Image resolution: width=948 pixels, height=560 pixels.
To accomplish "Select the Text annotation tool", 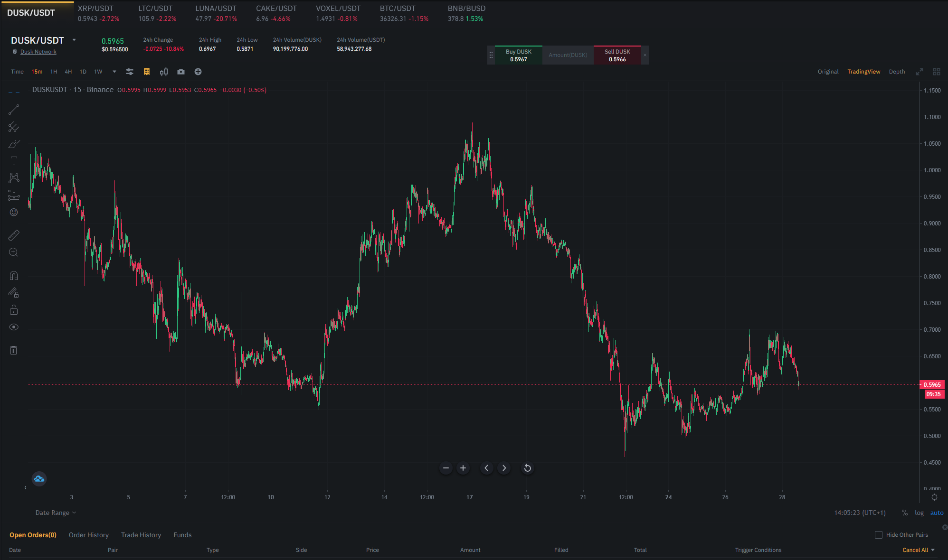I will tap(14, 161).
